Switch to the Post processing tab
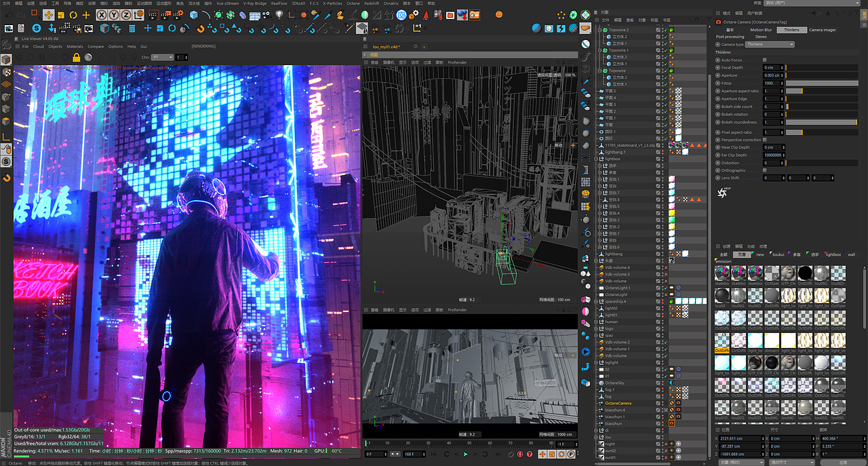Screen dimensions: 868x466 click(x=730, y=37)
